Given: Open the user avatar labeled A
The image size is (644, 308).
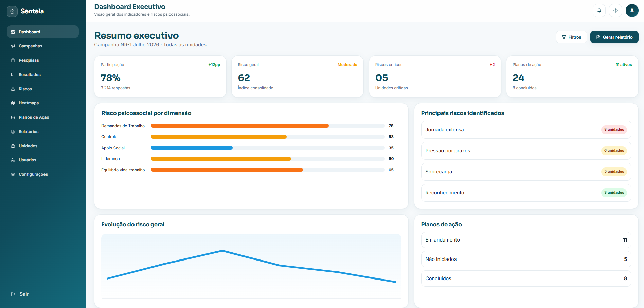Looking at the screenshot, I should (632, 11).
